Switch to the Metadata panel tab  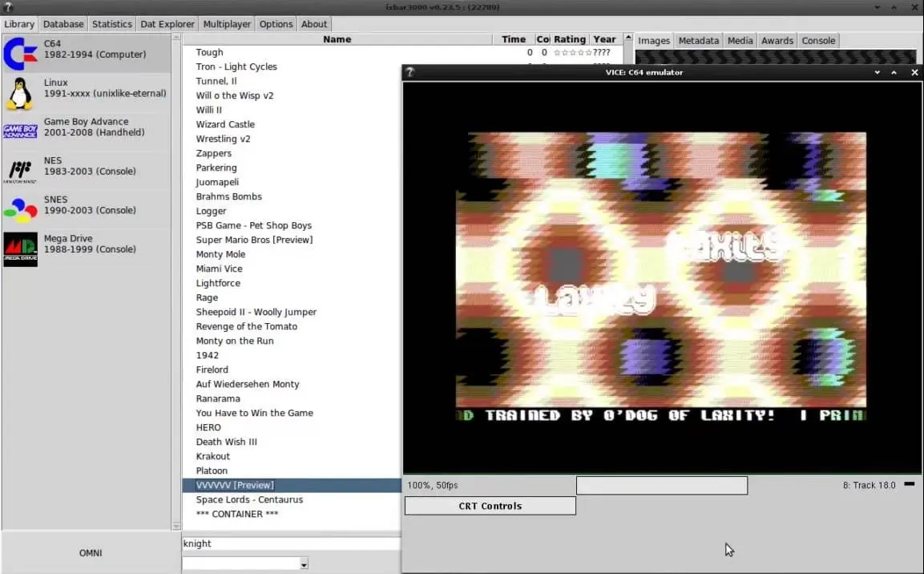(x=698, y=41)
